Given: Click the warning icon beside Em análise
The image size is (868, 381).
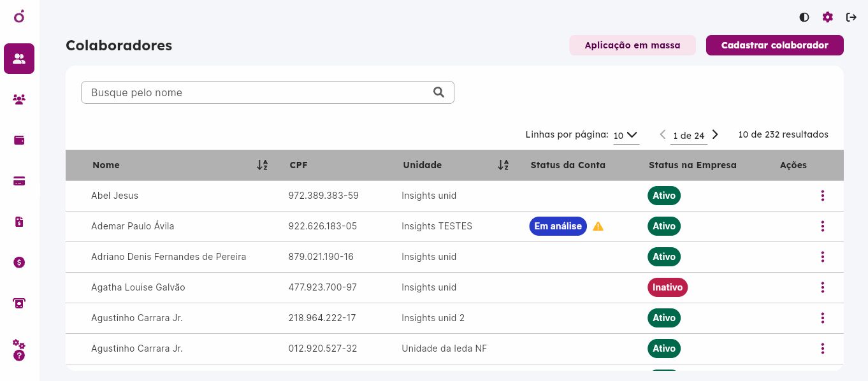Looking at the screenshot, I should click(598, 226).
